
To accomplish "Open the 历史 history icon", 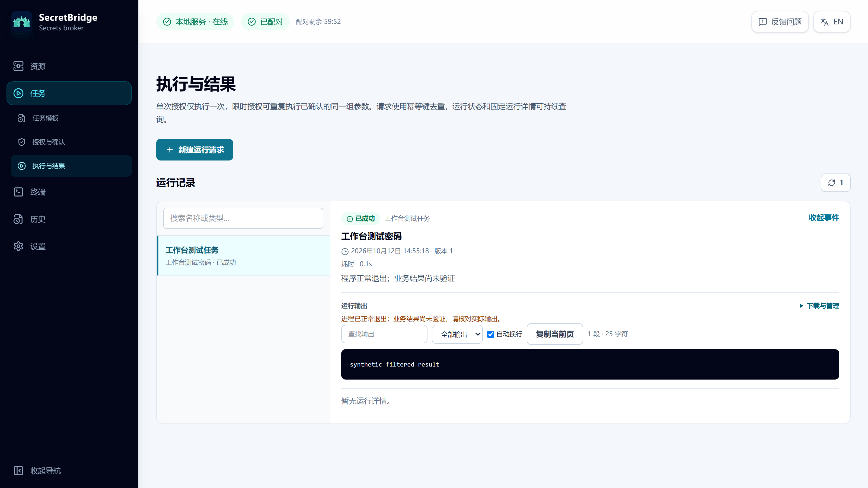I will [18, 219].
